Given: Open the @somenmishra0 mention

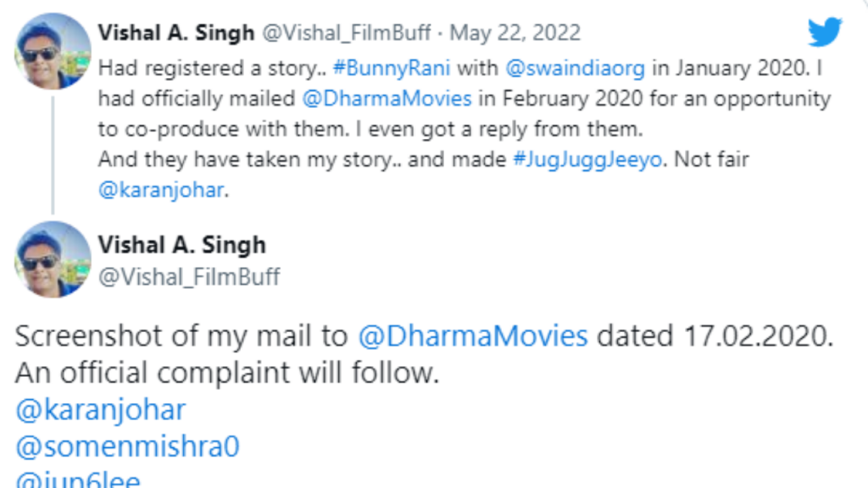Looking at the screenshot, I should click(127, 446).
